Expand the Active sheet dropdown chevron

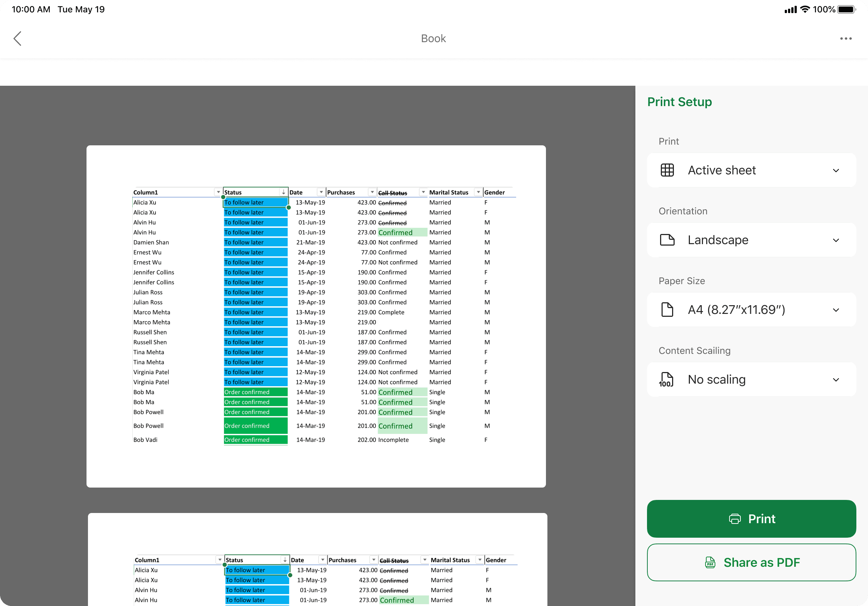[x=836, y=170]
